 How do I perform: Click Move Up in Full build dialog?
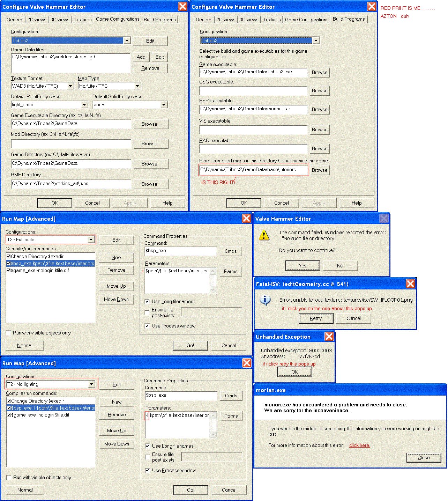(x=116, y=286)
